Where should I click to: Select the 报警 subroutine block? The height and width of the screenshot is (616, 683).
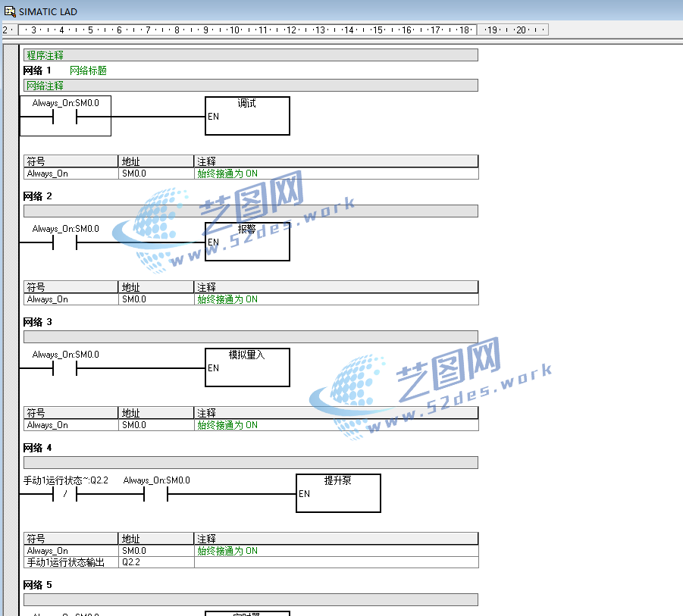[x=247, y=242]
